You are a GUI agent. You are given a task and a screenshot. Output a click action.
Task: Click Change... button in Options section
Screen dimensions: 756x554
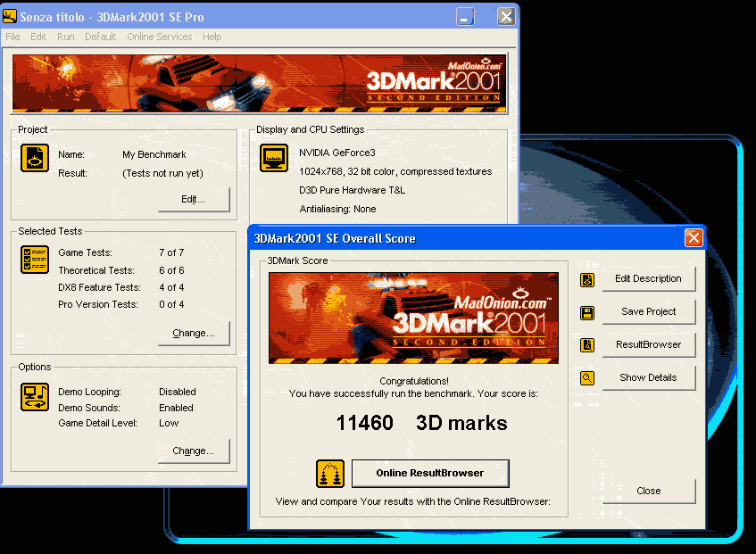pyautogui.click(x=194, y=451)
